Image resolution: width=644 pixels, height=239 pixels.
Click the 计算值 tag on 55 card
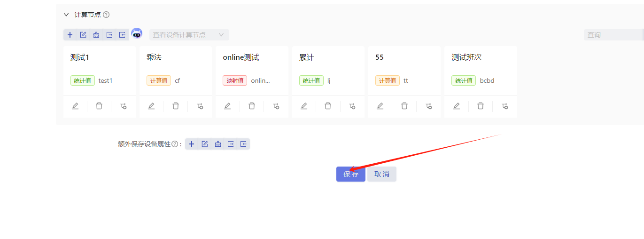[388, 80]
